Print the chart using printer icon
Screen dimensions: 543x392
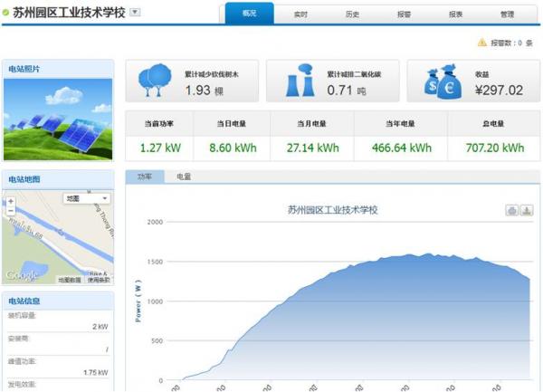pos(512,210)
